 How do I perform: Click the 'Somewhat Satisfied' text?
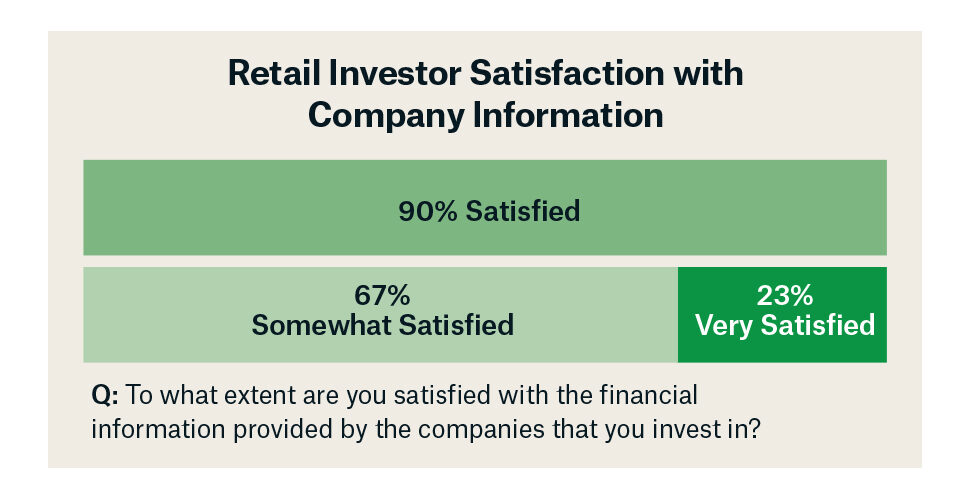[382, 325]
